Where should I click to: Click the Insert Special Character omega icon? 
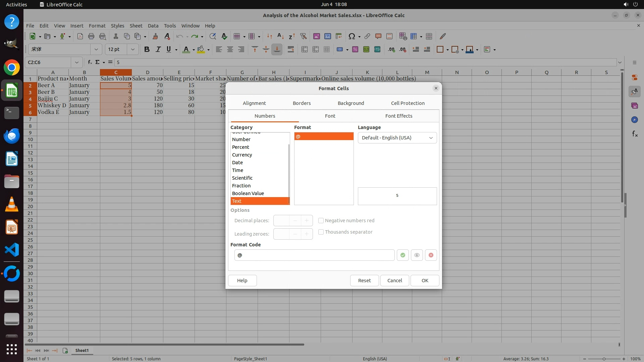point(352,36)
